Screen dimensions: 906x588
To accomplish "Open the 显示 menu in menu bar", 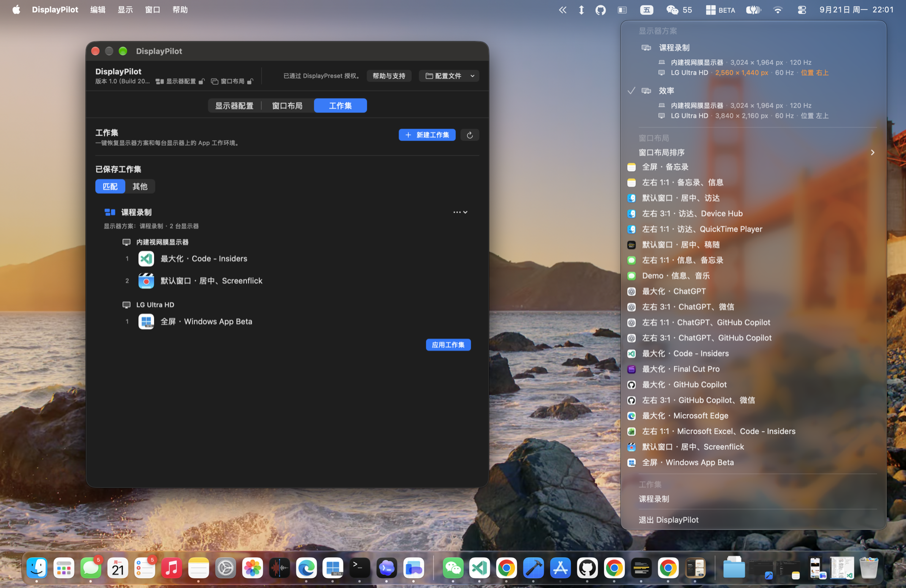I will pyautogui.click(x=125, y=10).
